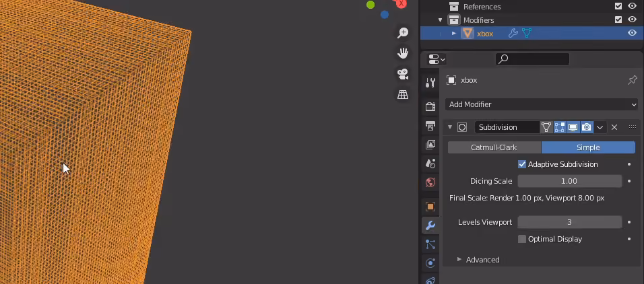
Task: Click the xbox mesh data icon in outliner
Action: 527,33
